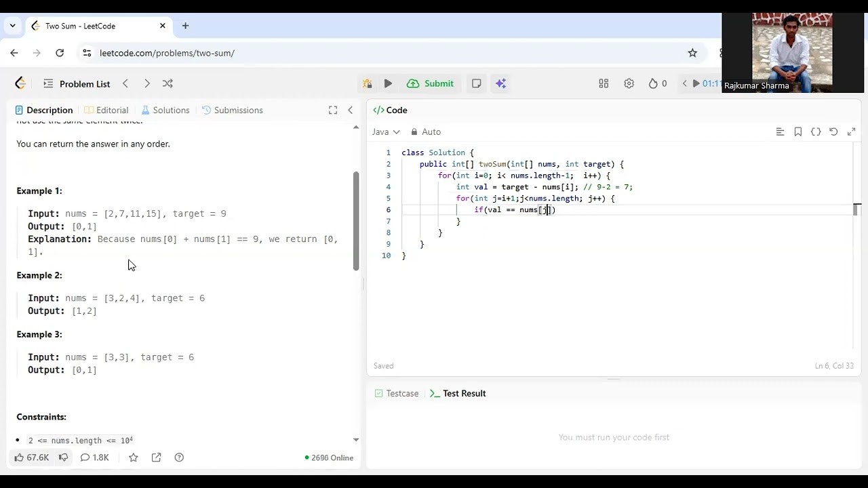This screenshot has width=868, height=488.
Task: Open the code braces options
Action: tap(816, 131)
